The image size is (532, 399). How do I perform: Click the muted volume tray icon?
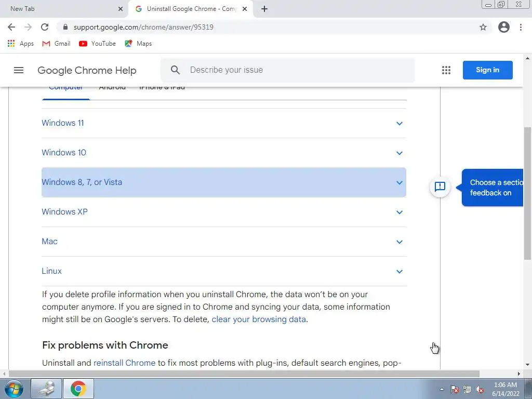tap(480, 390)
